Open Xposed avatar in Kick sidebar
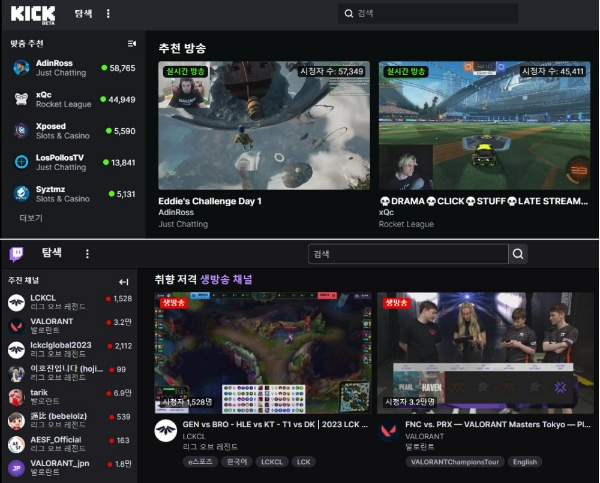Image resolution: width=600 pixels, height=483 pixels. pyautogui.click(x=21, y=131)
